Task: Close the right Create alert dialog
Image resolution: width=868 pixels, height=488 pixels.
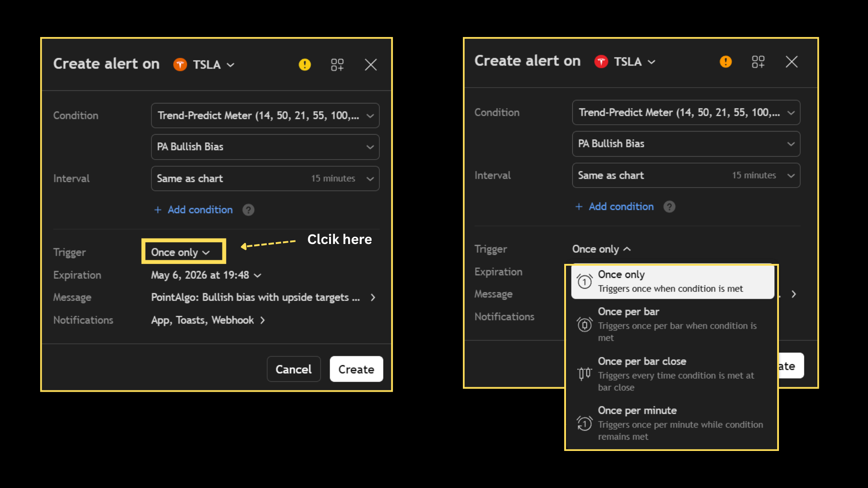Action: click(x=792, y=61)
